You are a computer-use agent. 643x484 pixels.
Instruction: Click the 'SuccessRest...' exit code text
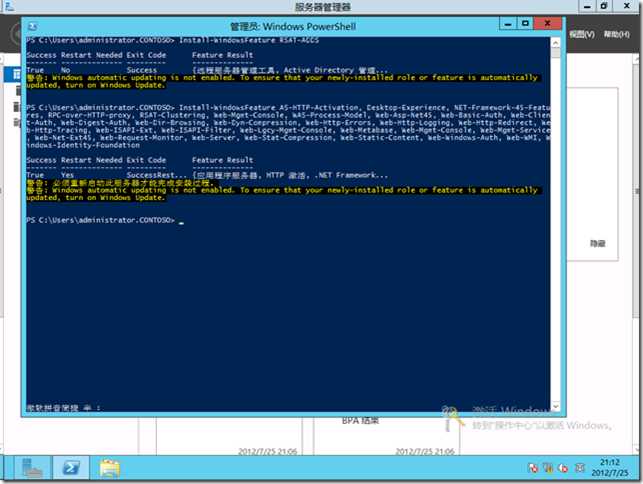[156, 176]
